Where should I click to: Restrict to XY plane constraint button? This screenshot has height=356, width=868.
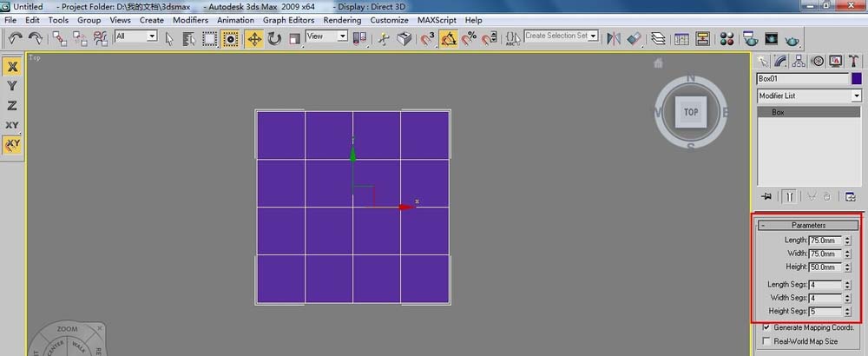(x=12, y=125)
